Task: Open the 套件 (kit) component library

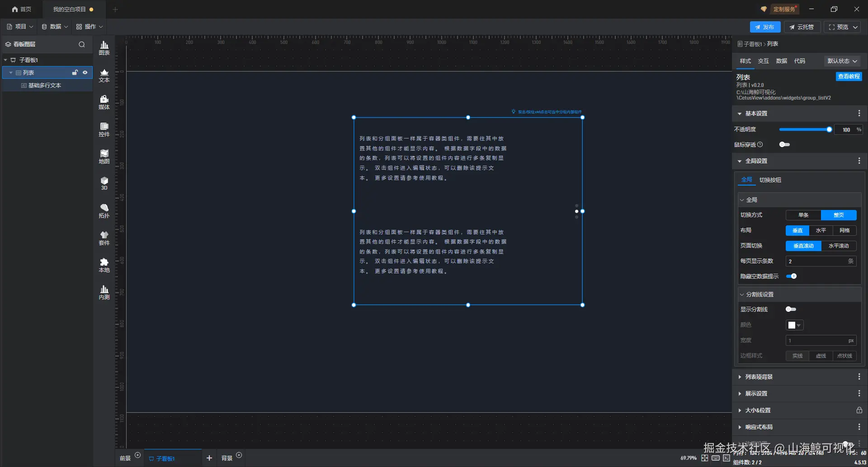Action: (104, 238)
